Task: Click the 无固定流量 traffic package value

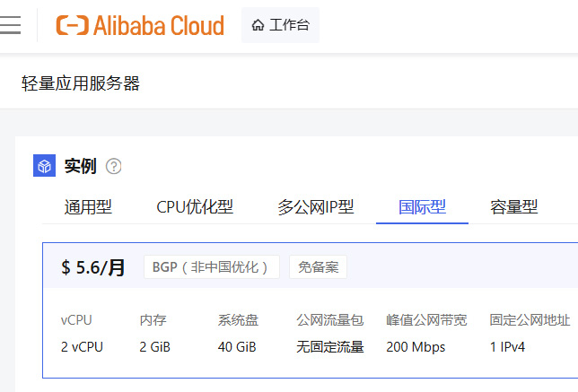Action: (x=330, y=346)
